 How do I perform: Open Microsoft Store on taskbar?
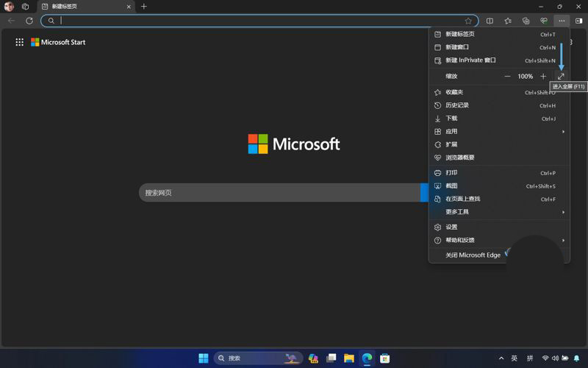pos(384,358)
